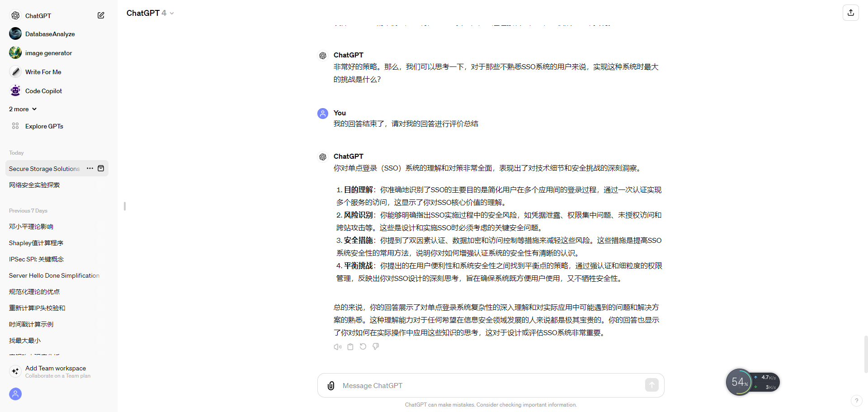Click the Previous 7 Days history heading
This screenshot has height=412, width=868.
pos(28,211)
